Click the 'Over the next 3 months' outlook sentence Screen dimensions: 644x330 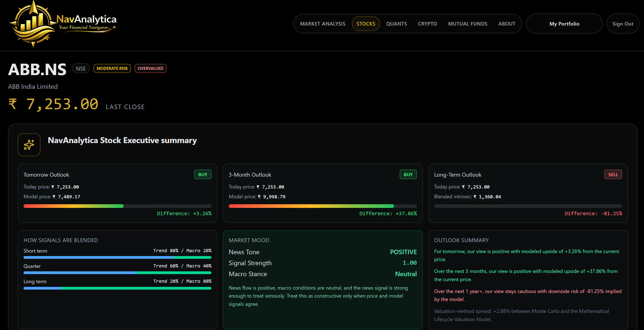pos(526,275)
